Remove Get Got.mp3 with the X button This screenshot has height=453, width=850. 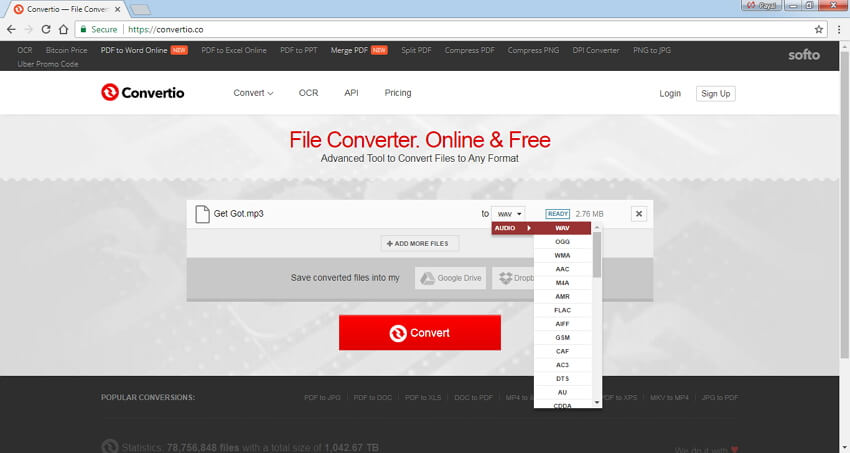tap(639, 213)
